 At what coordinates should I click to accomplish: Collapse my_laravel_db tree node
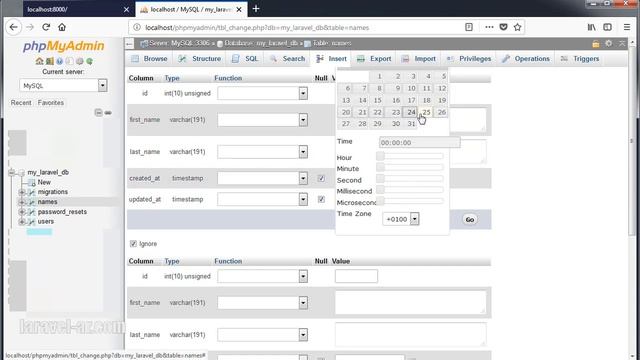click(12, 172)
